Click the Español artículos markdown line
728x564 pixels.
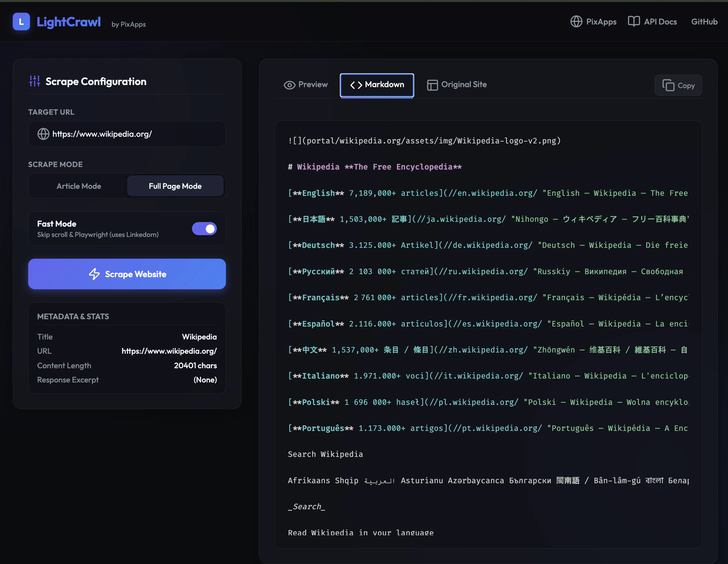[x=488, y=324]
